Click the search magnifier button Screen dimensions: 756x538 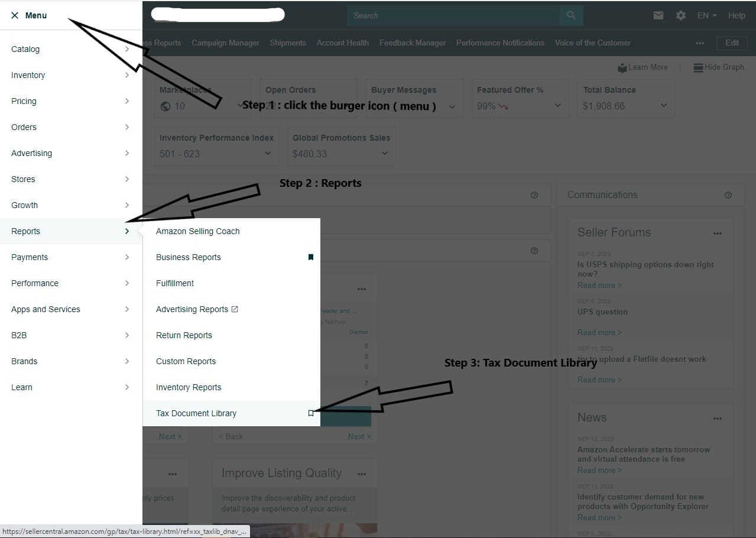(571, 15)
